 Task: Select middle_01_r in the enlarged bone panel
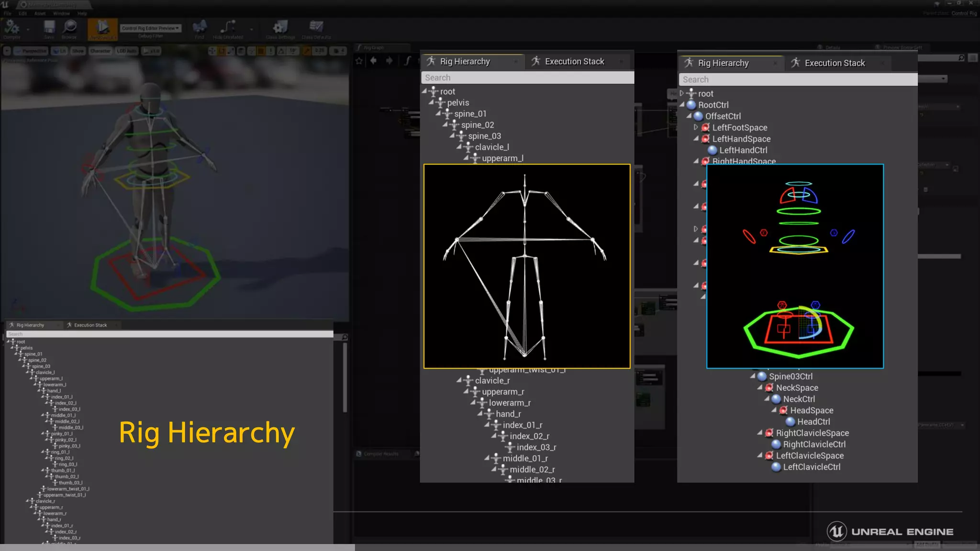tap(525, 458)
